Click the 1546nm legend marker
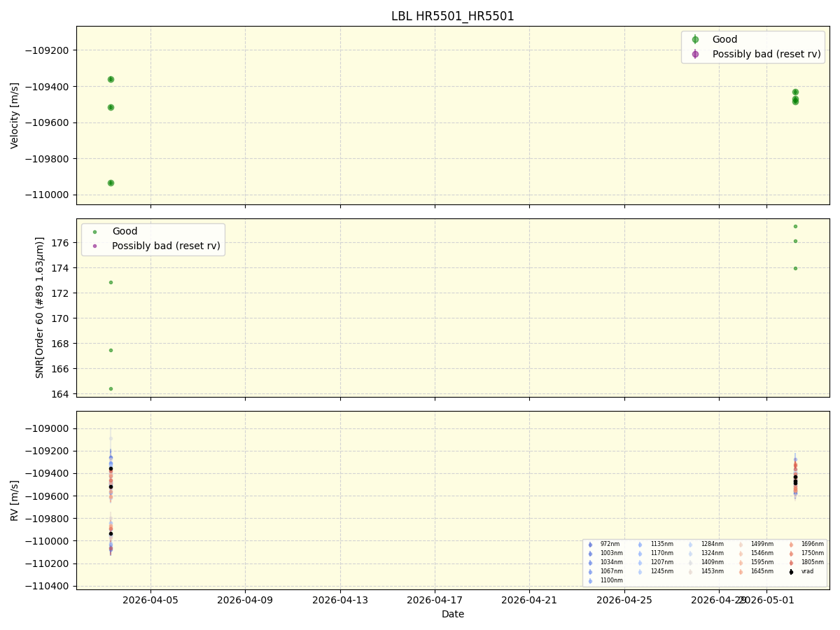840x630 pixels. coord(741,554)
